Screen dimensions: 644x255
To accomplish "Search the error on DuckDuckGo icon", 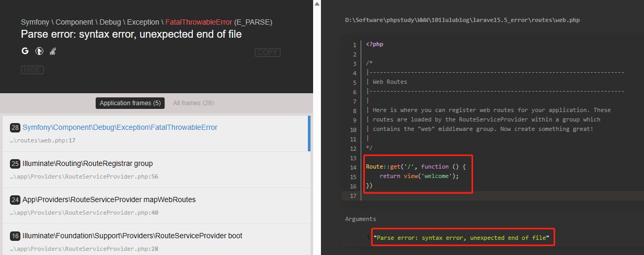I will point(39,51).
